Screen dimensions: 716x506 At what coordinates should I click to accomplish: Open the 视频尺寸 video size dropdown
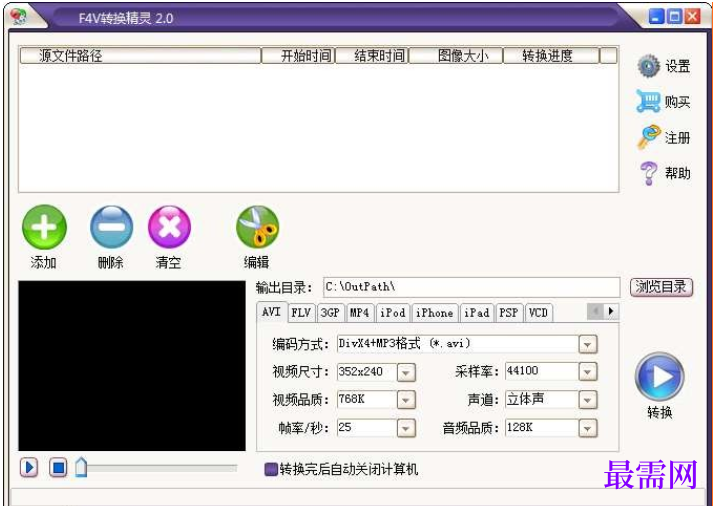tap(406, 373)
